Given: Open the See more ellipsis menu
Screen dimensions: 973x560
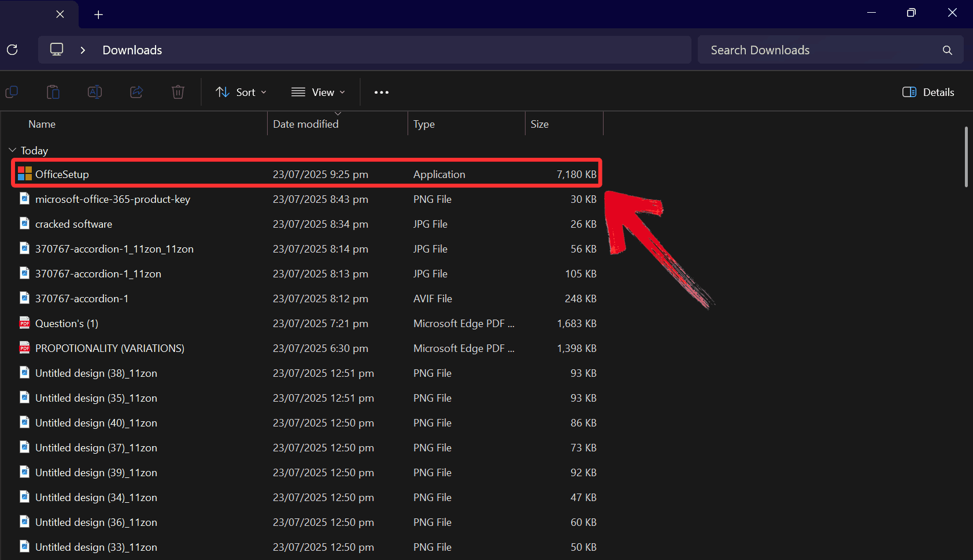Looking at the screenshot, I should coord(382,92).
